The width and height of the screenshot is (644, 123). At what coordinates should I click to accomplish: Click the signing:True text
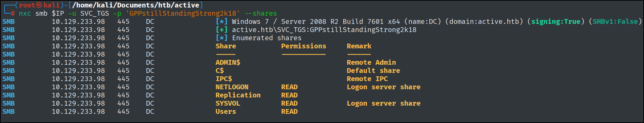click(556, 21)
